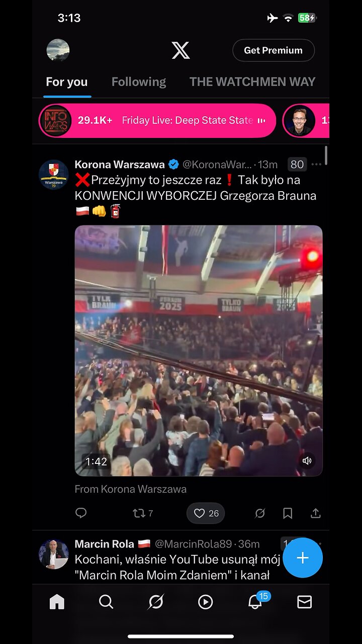Open Grok icon in bottom navigation

[155, 602]
